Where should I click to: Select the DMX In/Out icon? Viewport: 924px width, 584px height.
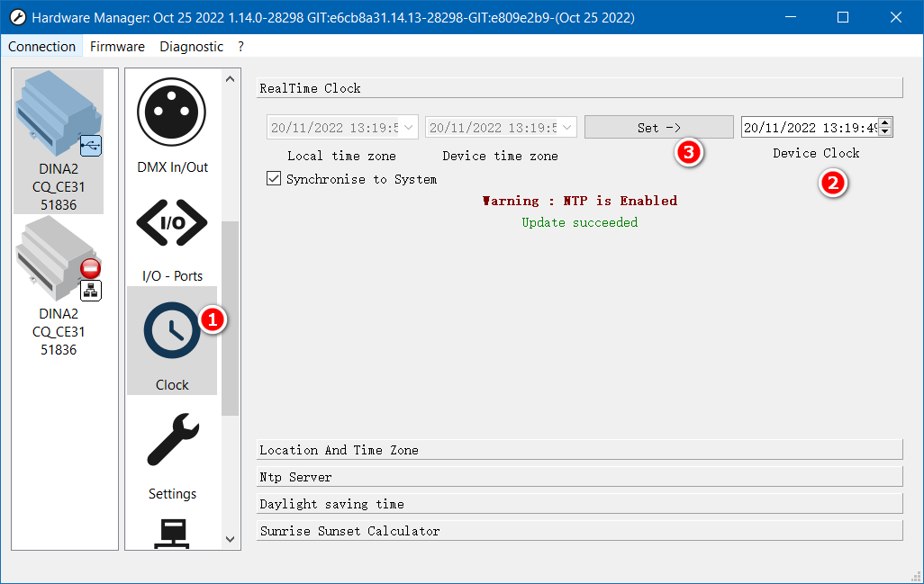point(172,113)
